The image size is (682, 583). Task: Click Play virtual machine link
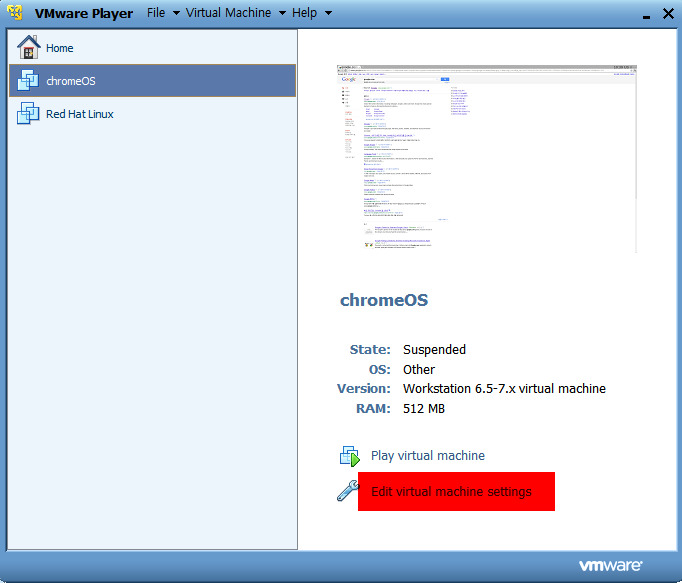pyautogui.click(x=428, y=456)
